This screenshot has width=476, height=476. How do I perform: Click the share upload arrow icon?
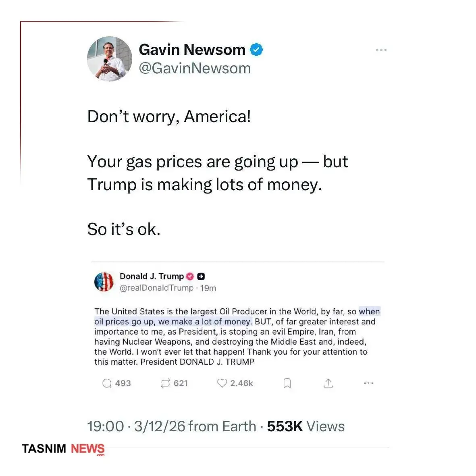click(328, 383)
